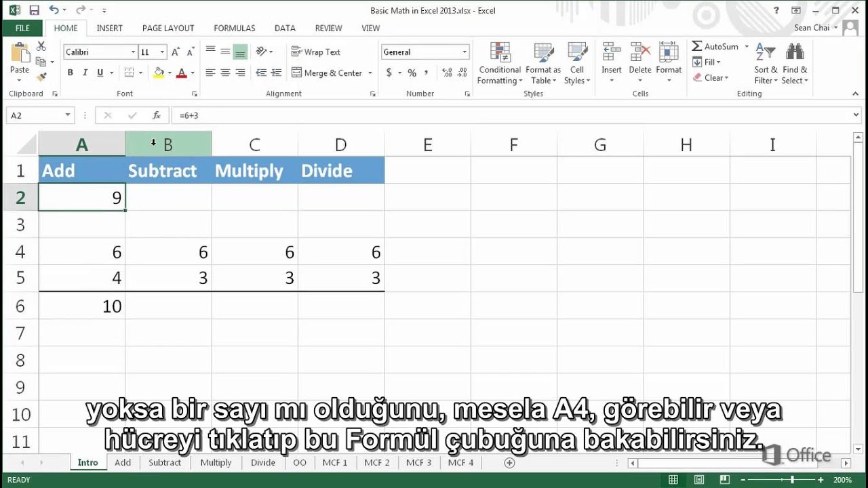Click the Fill button
This screenshot has height=488, width=868.
pyautogui.click(x=707, y=62)
